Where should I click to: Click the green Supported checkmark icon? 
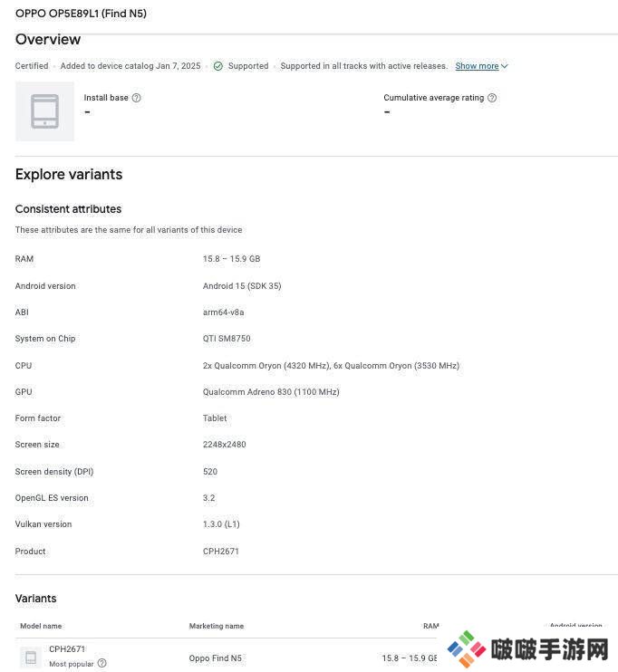click(218, 66)
